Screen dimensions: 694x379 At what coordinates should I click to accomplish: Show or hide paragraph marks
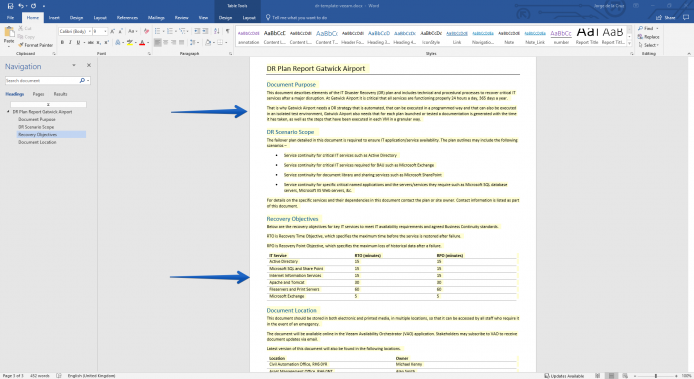(227, 31)
